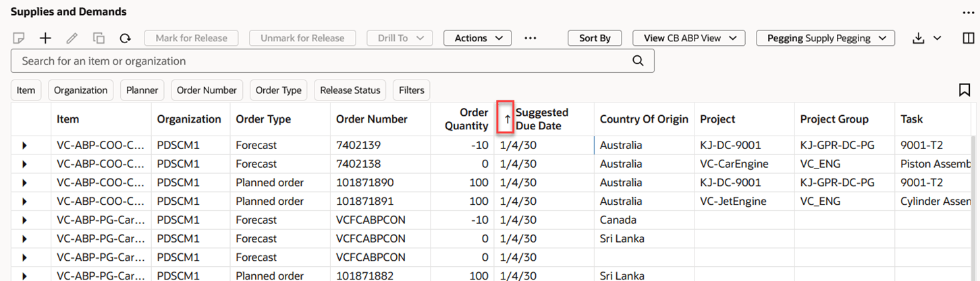Expand row for planned order 101871890

(x=25, y=183)
